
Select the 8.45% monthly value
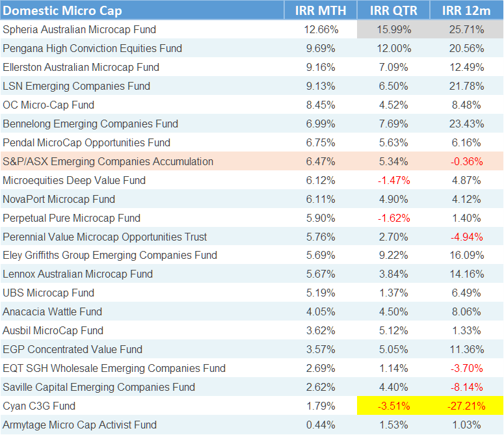[x=321, y=105]
